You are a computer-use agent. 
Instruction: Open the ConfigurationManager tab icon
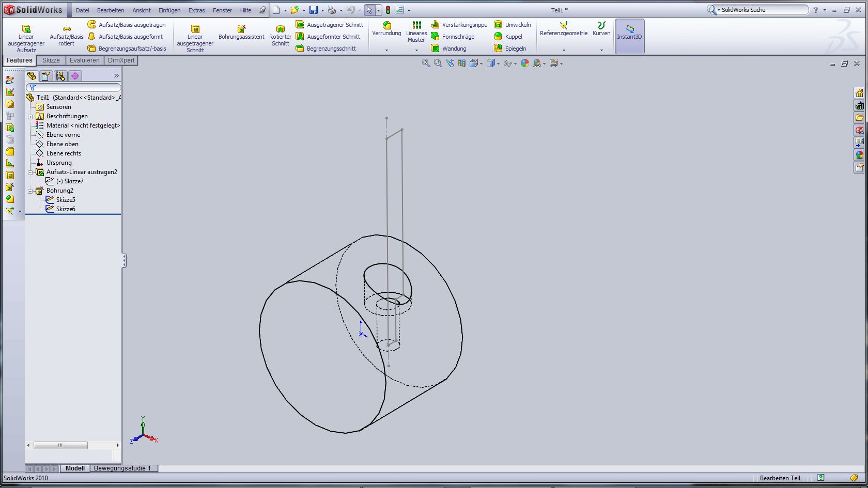pyautogui.click(x=60, y=76)
